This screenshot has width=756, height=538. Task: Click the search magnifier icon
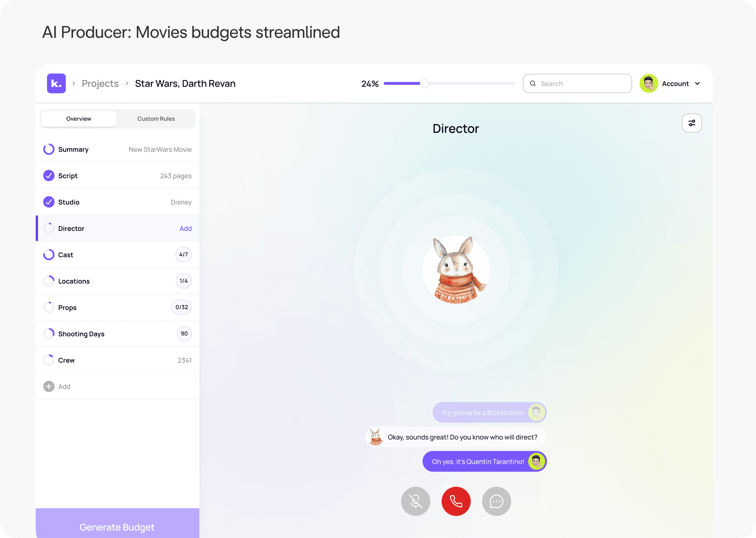533,84
